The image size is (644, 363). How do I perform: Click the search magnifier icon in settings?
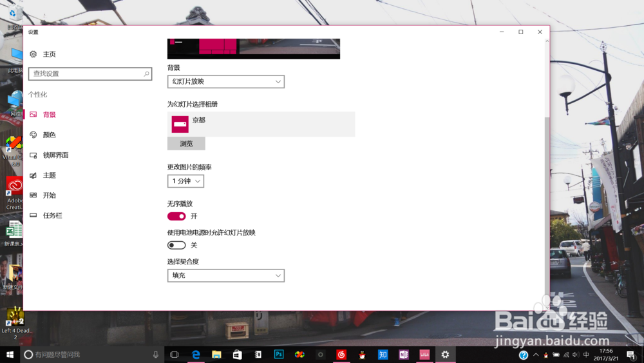tap(146, 74)
